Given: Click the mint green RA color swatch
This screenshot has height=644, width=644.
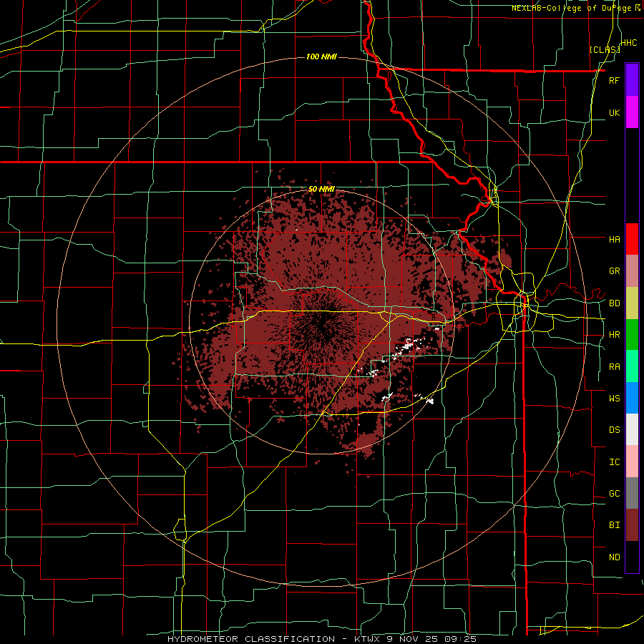Looking at the screenshot, I should [632, 366].
